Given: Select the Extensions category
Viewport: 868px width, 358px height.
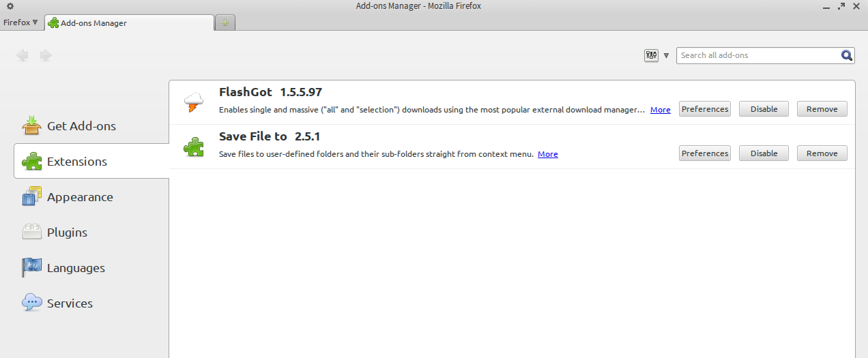Looking at the screenshot, I should tap(91, 162).
